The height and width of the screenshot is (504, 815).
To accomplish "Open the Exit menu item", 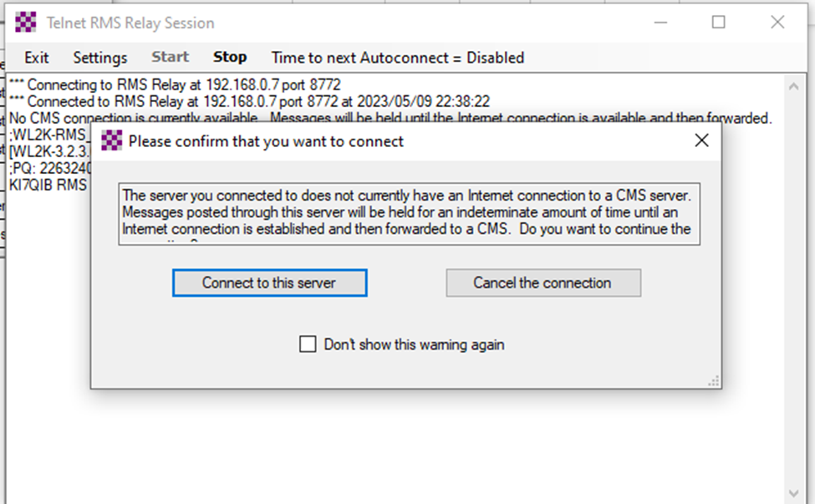I will [x=37, y=58].
